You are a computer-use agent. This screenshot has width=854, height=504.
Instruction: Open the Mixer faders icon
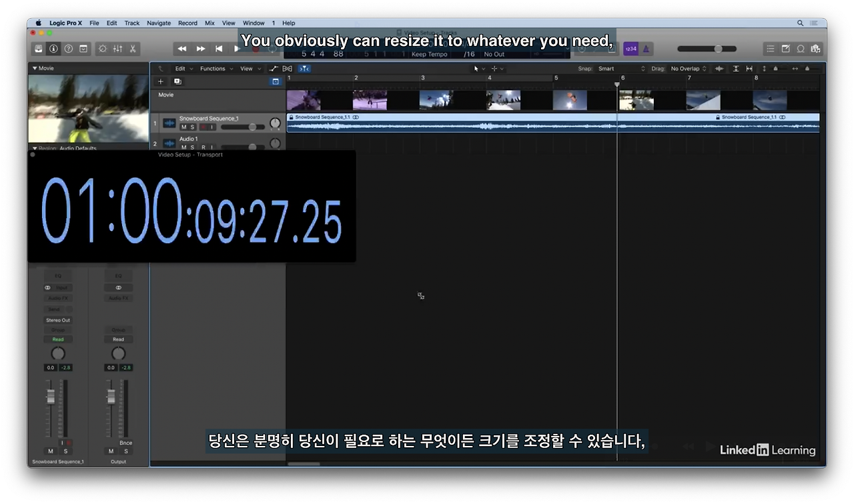[x=117, y=49]
